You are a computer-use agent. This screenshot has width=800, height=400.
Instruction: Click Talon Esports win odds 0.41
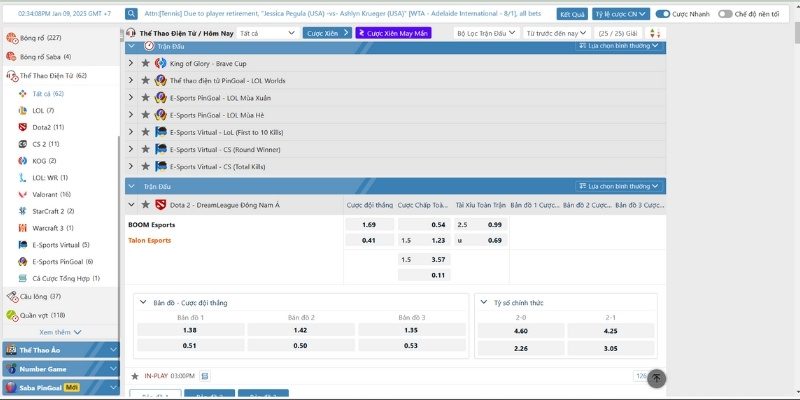[369, 240]
